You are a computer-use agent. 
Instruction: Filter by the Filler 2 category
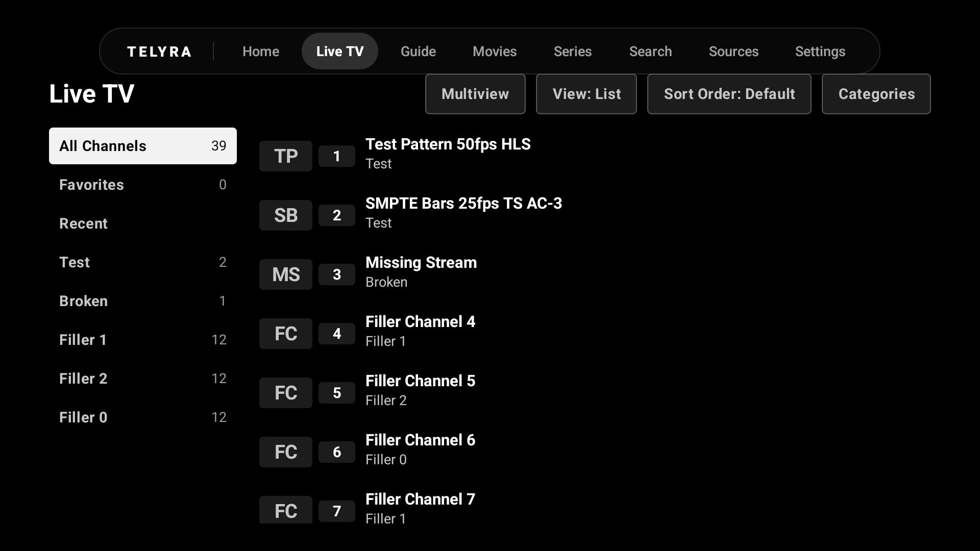[143, 379]
